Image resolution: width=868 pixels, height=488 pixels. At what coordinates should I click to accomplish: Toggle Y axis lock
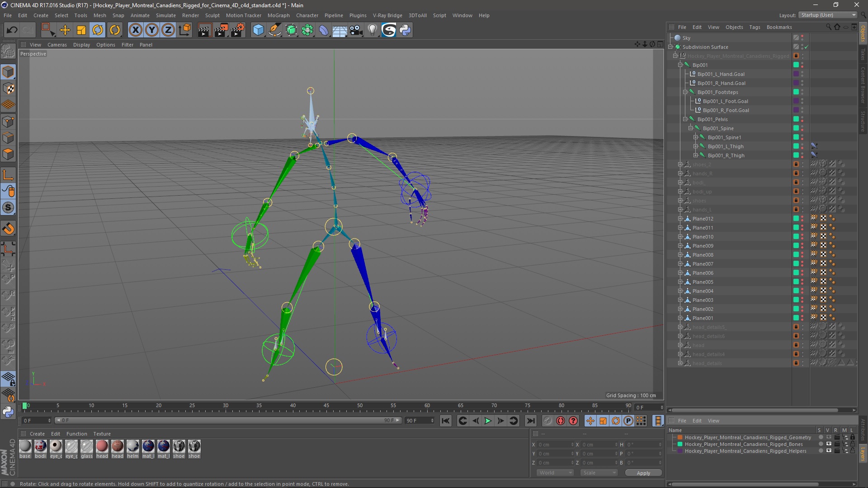[151, 30]
